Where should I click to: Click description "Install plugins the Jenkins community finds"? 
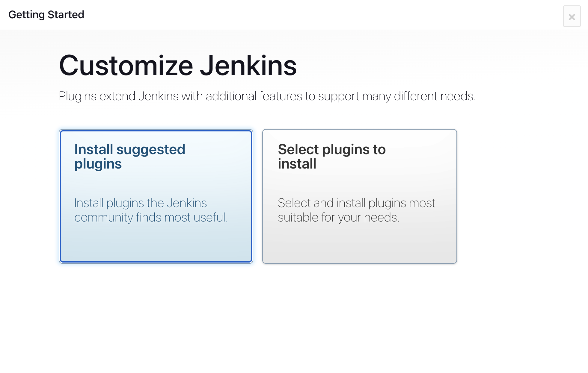(x=151, y=210)
